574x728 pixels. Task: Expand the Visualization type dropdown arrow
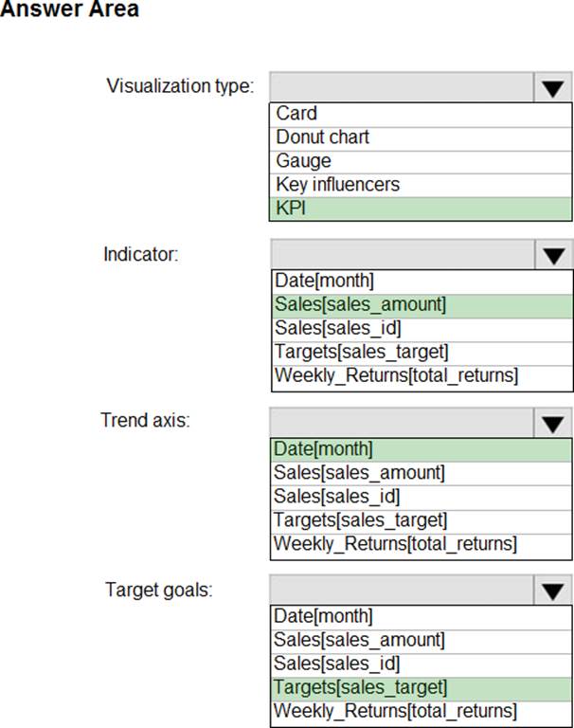point(552,88)
